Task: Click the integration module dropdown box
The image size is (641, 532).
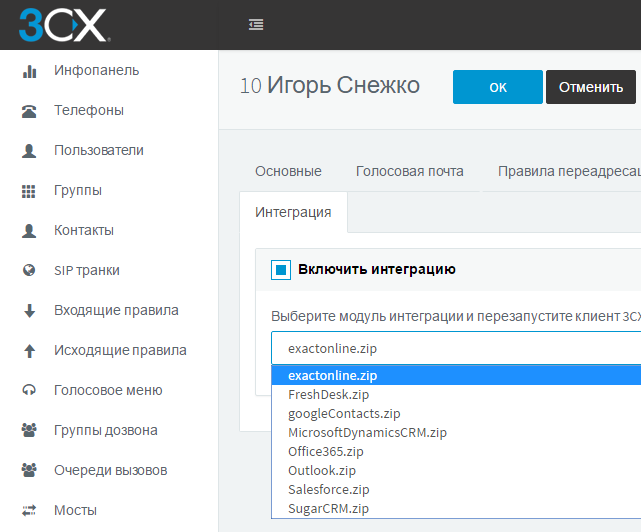Action: click(x=456, y=348)
